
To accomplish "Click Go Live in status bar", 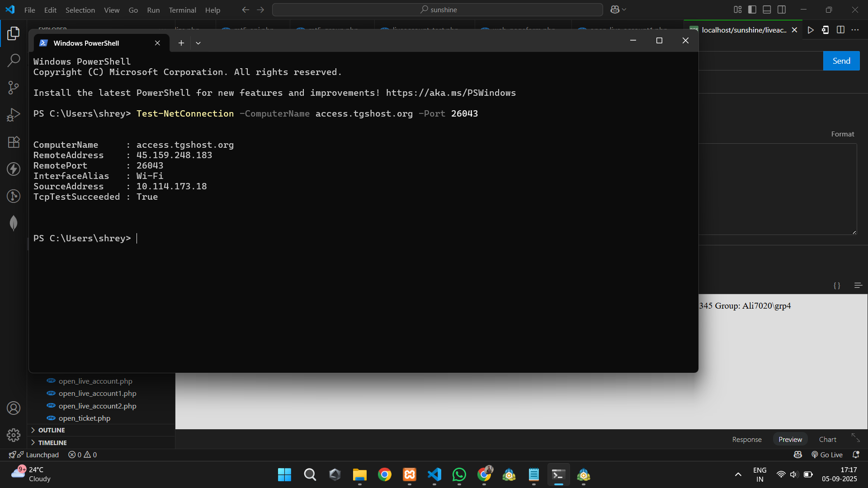I will pyautogui.click(x=827, y=455).
